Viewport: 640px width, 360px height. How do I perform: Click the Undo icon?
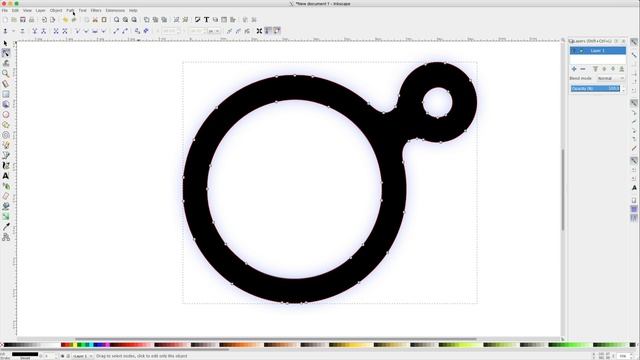coord(65,20)
